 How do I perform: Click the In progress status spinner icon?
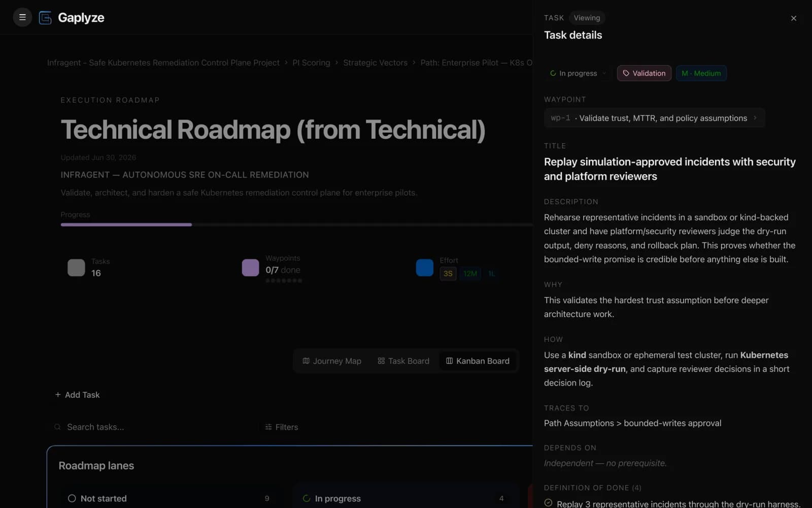click(553, 73)
